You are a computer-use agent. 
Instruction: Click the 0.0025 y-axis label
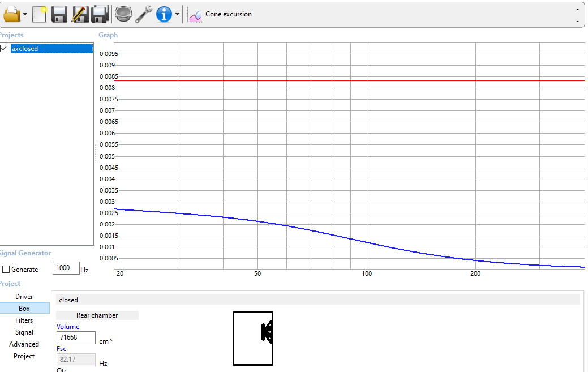[109, 213]
